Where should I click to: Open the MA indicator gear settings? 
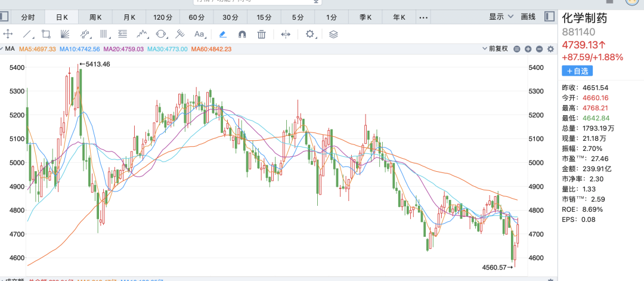(550, 49)
